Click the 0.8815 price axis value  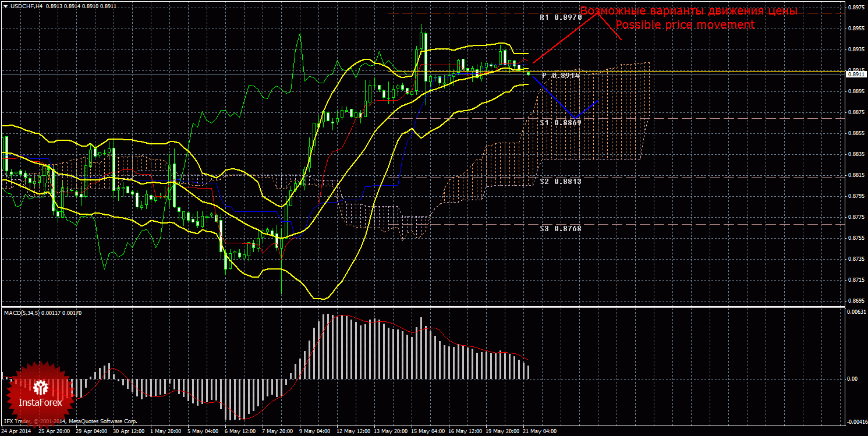[x=855, y=175]
